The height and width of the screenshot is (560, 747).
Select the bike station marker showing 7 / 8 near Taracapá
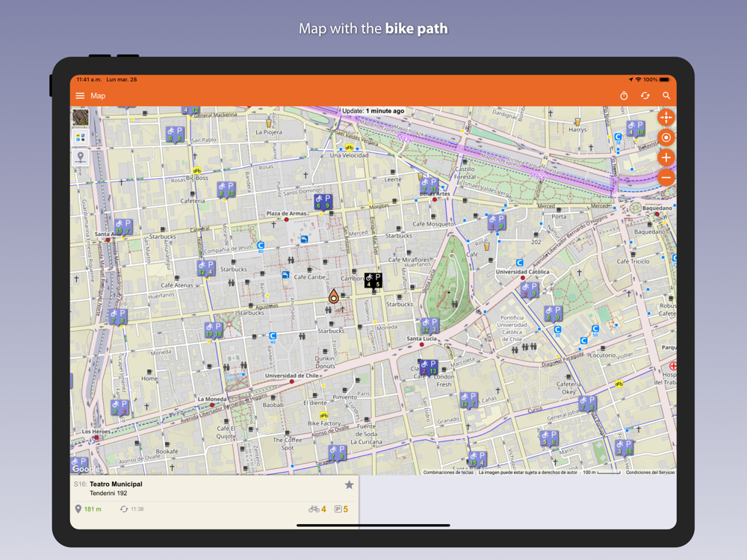[x=338, y=453]
